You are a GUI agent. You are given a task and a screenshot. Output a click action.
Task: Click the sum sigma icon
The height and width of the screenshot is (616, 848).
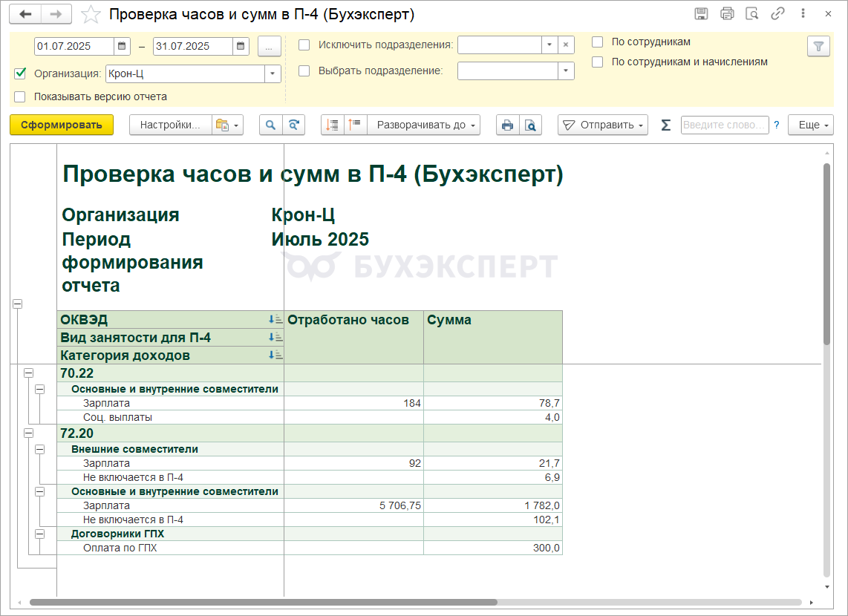(x=665, y=125)
